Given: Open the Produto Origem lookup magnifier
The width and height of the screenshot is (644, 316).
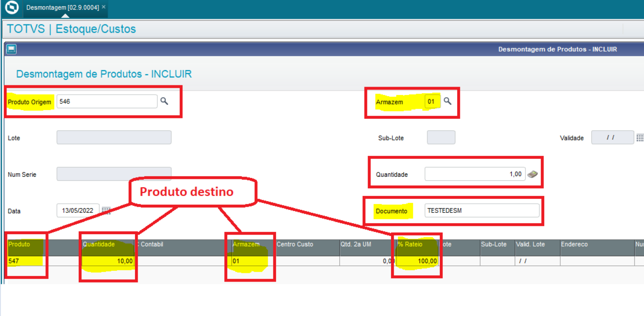Looking at the screenshot, I should (164, 101).
